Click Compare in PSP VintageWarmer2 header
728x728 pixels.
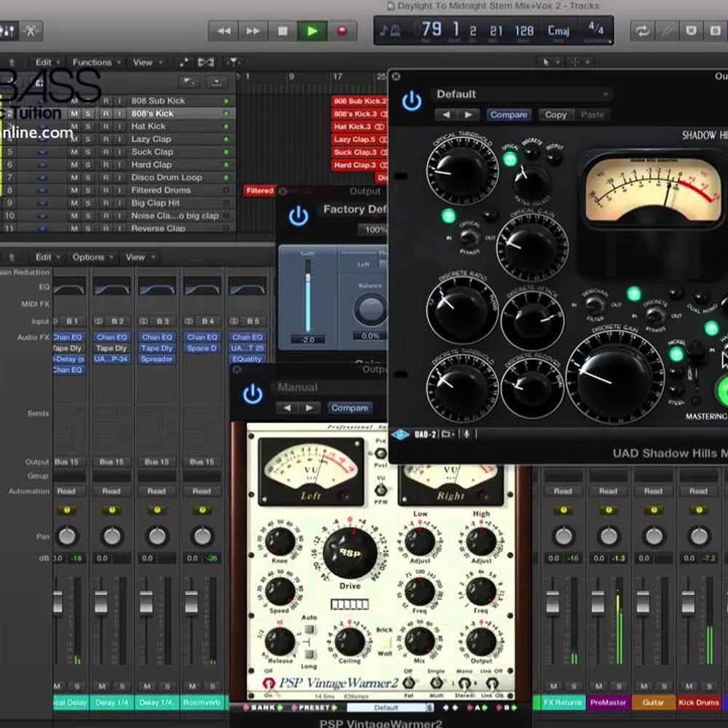(349, 408)
